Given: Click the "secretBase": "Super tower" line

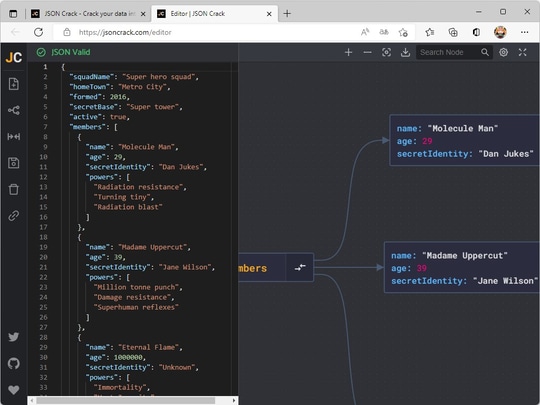Looking at the screenshot, I should 126,107.
